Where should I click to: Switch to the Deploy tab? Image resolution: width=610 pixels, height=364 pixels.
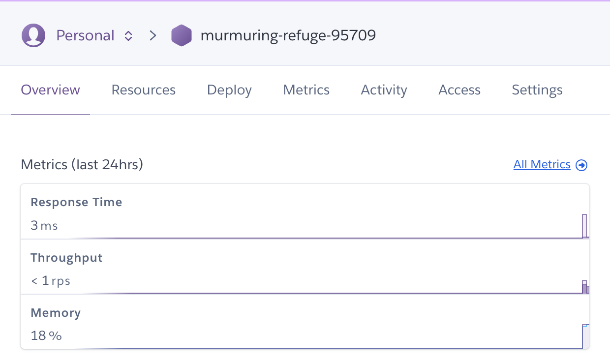point(229,90)
